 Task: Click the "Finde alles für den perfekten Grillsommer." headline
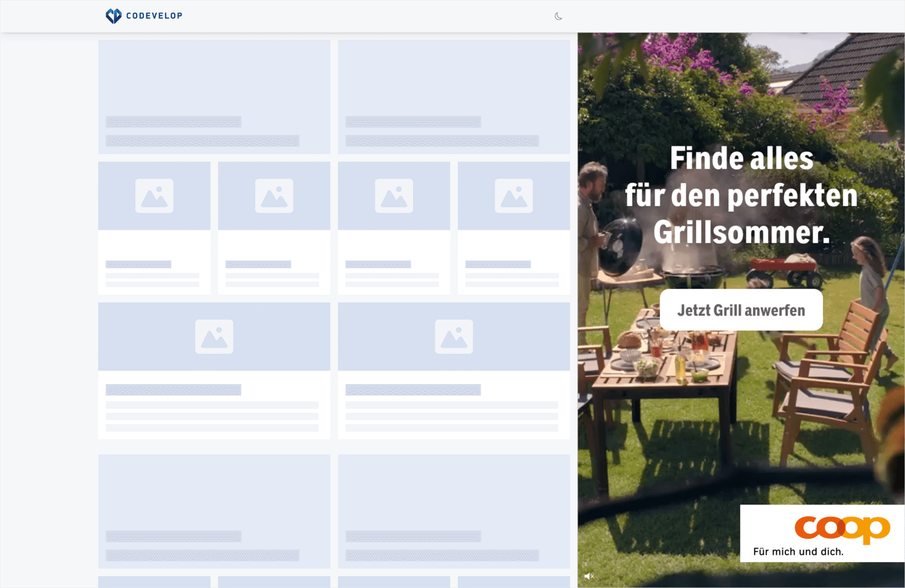[741, 195]
